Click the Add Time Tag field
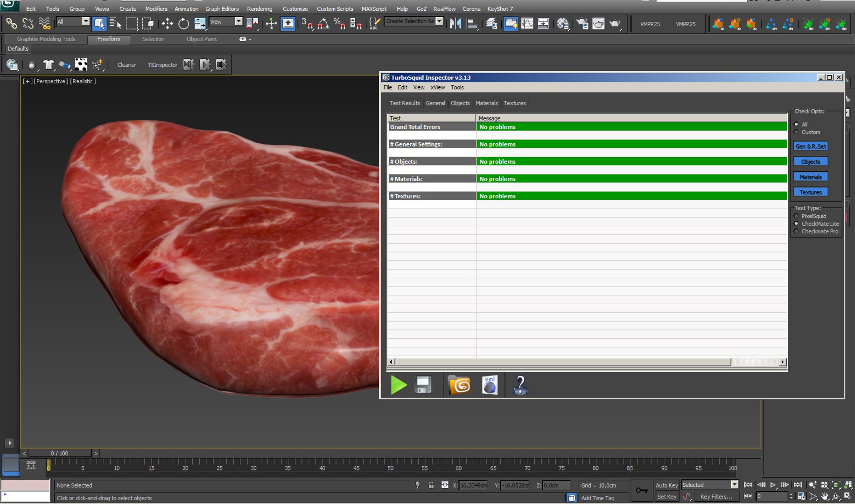 pyautogui.click(x=603, y=498)
